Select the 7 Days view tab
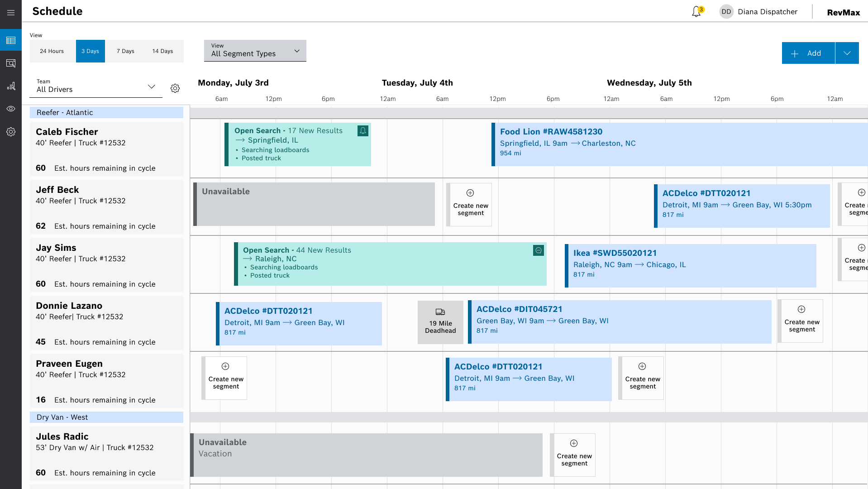Image resolution: width=868 pixels, height=489 pixels. [x=125, y=51]
